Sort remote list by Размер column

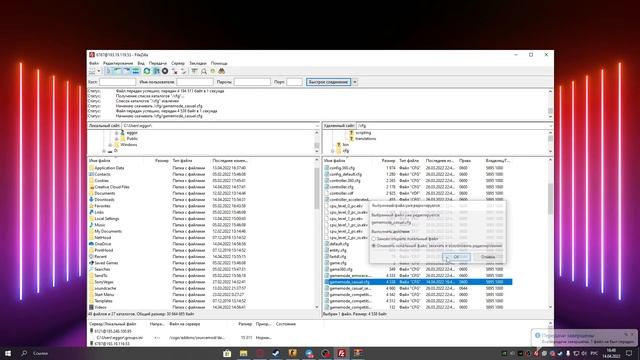coord(388,161)
